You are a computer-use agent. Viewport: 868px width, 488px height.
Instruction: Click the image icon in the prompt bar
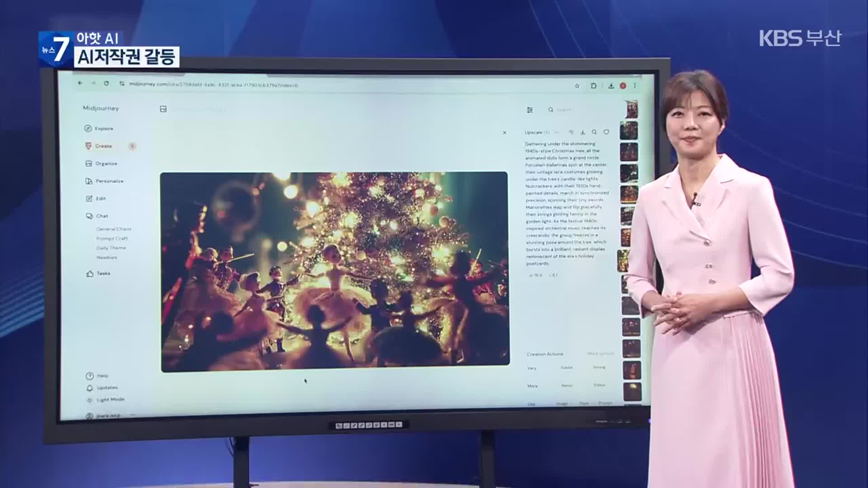pos(163,109)
